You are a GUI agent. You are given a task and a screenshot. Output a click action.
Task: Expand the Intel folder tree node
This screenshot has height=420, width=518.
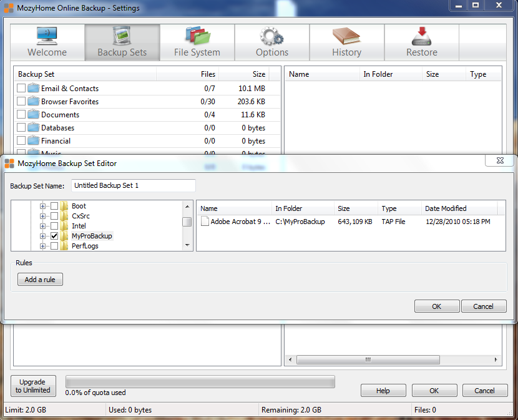(42, 226)
